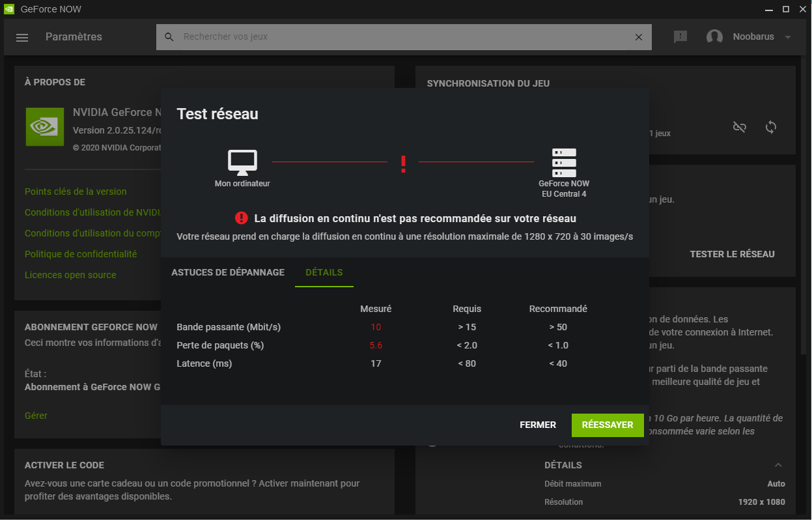Click Tester le réseau button

pos(733,254)
